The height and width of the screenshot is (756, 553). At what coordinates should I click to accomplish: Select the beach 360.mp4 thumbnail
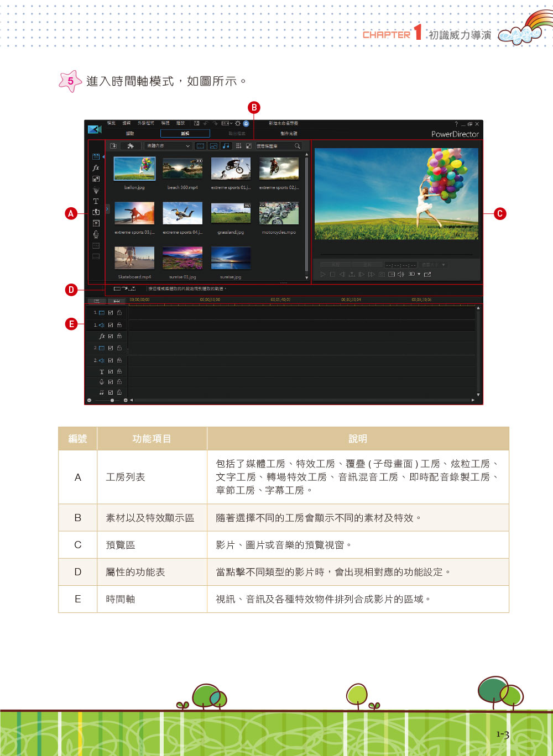182,169
